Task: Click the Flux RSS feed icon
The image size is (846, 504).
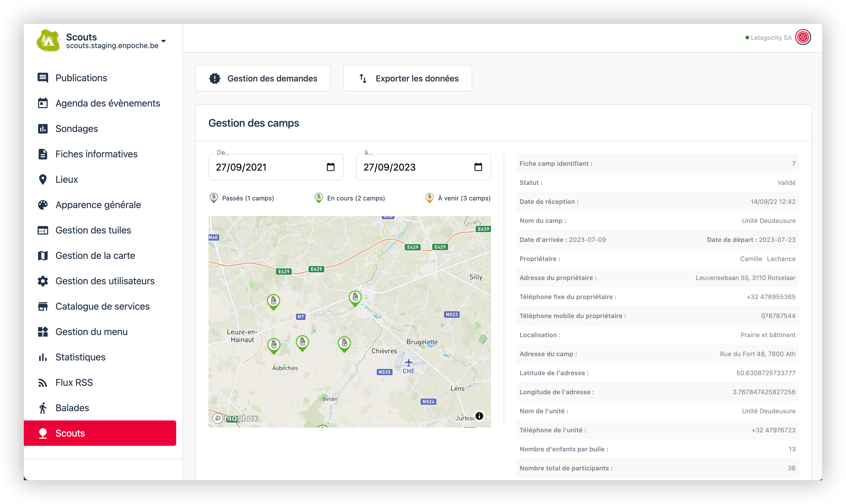Action: [43, 382]
